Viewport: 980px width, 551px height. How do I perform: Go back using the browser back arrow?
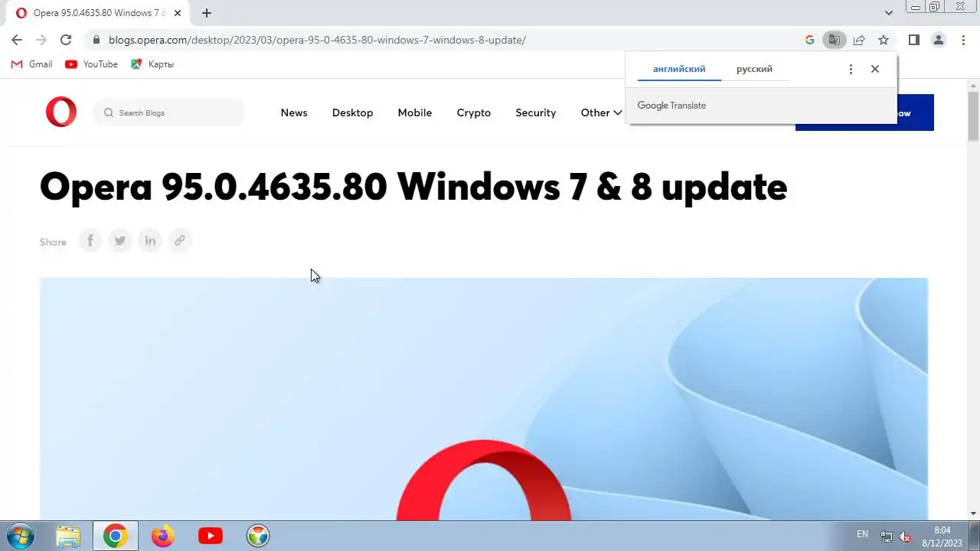(x=17, y=40)
